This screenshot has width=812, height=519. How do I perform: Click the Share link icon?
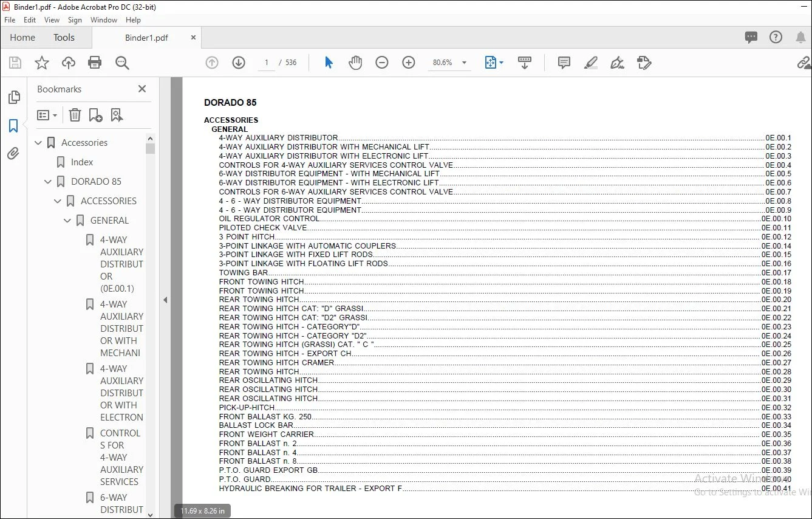click(x=804, y=63)
